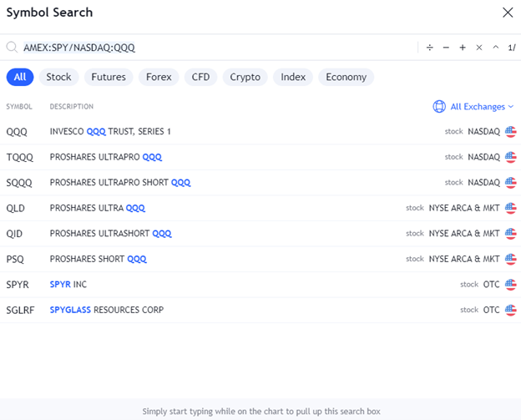
Task: Select the All filter tab
Action: pyautogui.click(x=19, y=77)
